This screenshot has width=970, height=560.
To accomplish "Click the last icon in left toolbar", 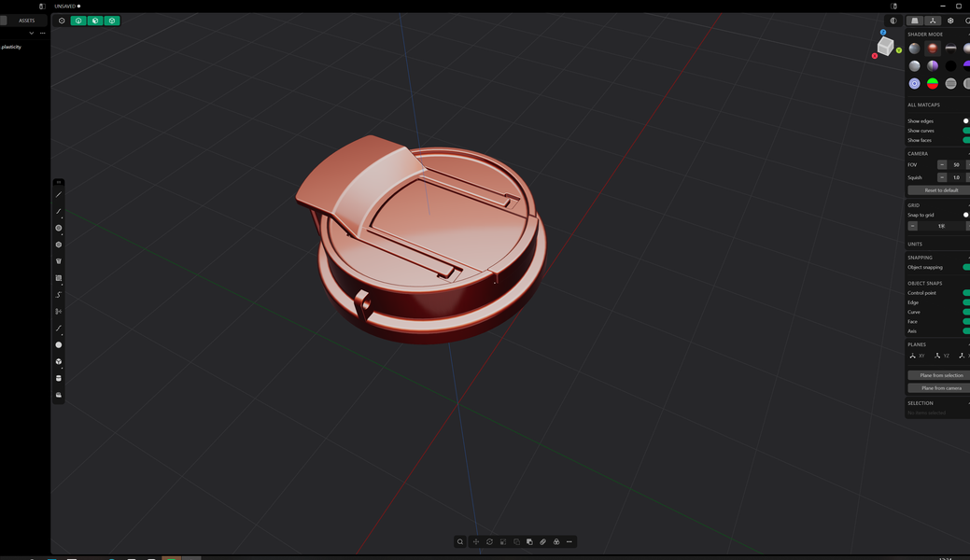I will point(59,395).
